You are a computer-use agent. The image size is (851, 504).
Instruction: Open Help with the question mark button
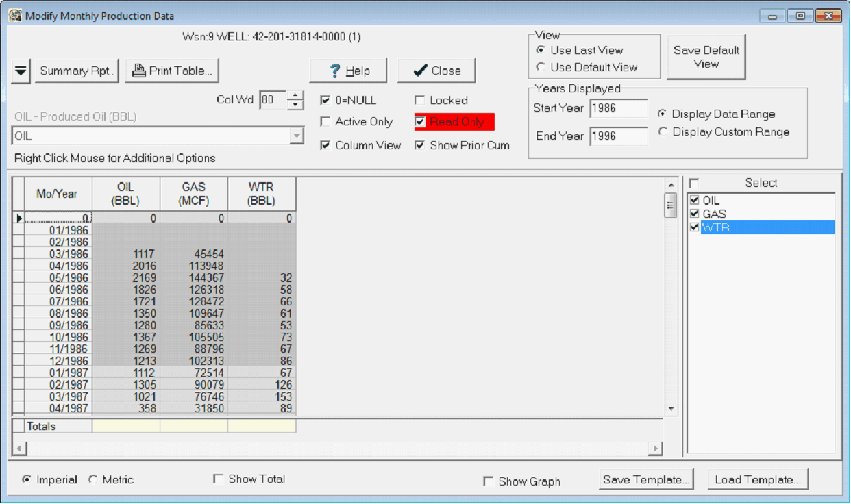(x=348, y=71)
